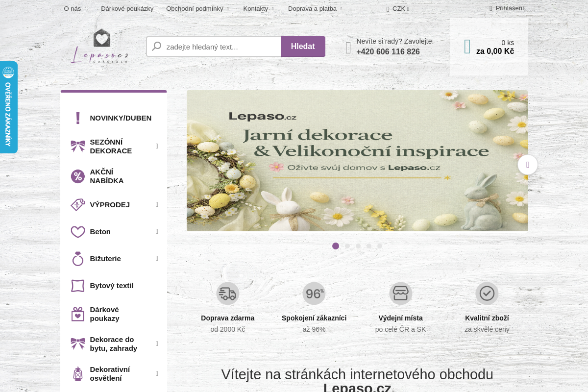Click the phone icon beside the number

click(x=348, y=48)
